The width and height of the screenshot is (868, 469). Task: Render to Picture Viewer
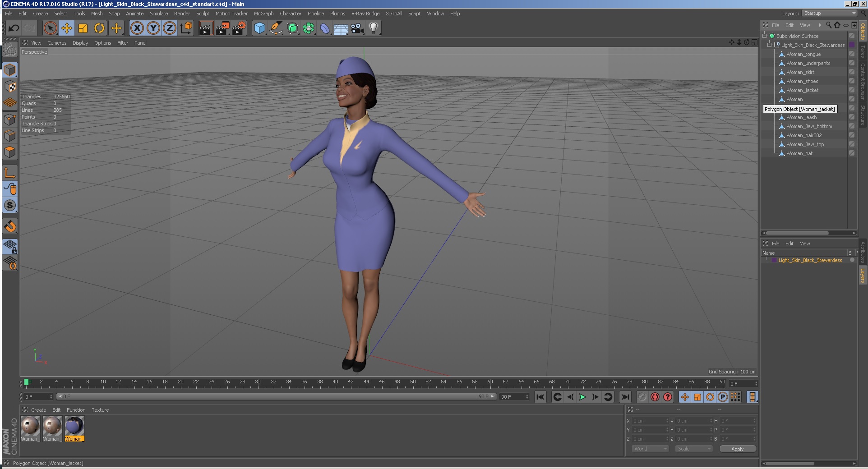[x=222, y=28]
